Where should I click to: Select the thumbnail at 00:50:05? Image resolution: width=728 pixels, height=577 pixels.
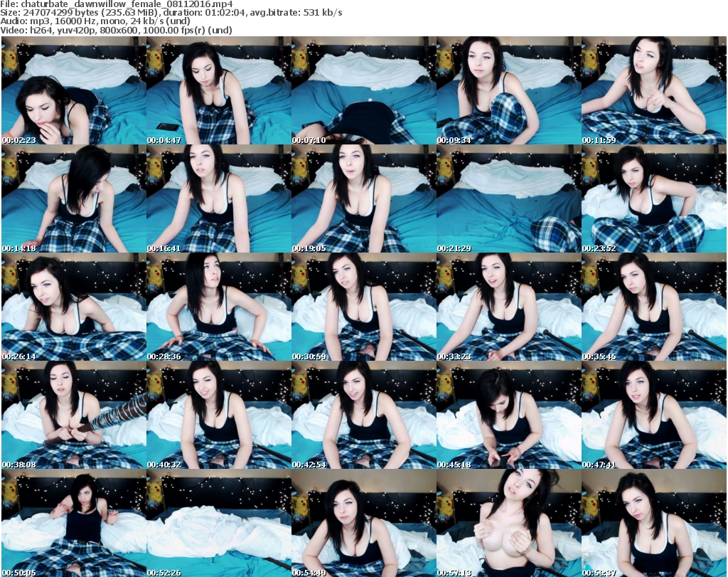[x=74, y=523]
